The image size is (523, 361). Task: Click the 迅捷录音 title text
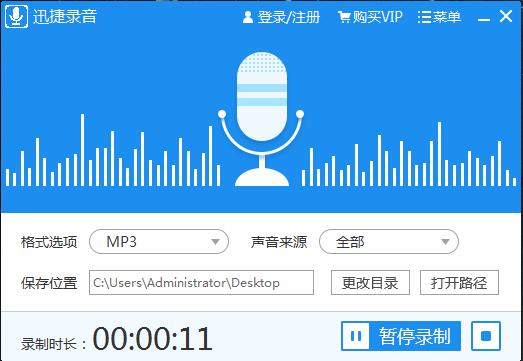point(65,16)
